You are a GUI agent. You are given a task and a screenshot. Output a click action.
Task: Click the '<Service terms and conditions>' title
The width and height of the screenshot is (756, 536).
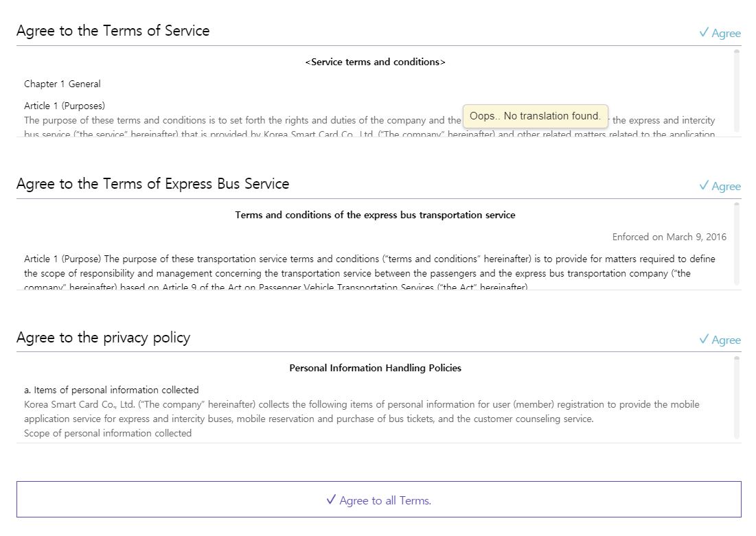coord(375,62)
